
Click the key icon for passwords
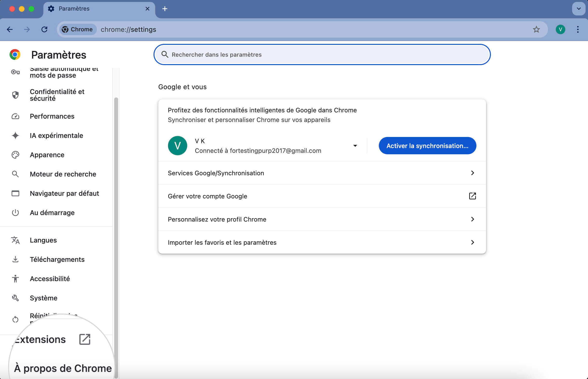click(15, 72)
